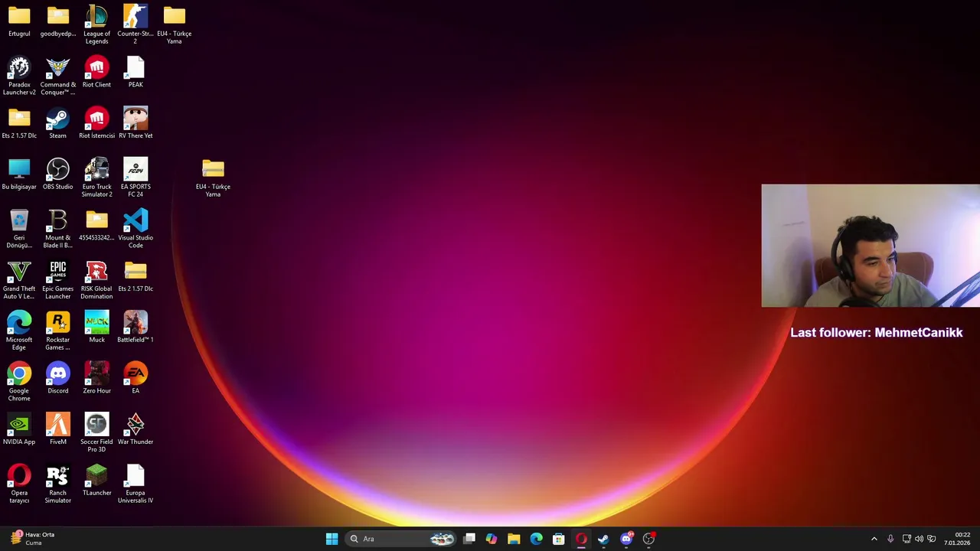This screenshot has width=980, height=551.
Task: Expand hidden system tray icons chevron
Action: coord(874,539)
